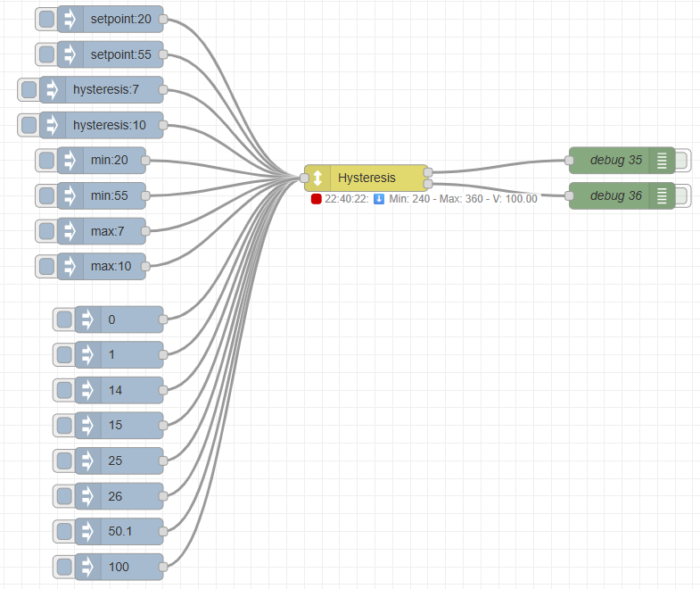The width and height of the screenshot is (700, 589).
Task: Trigger the min:20 inject button
Action: [46, 160]
